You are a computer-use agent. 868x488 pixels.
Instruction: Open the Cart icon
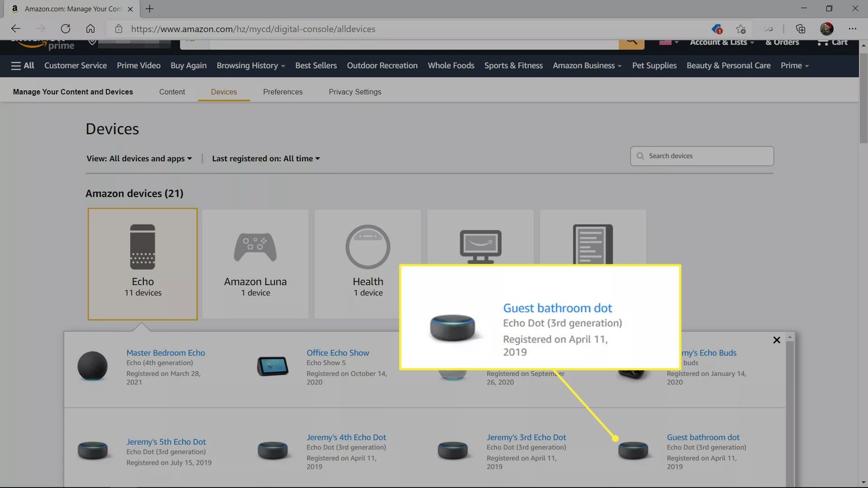click(x=832, y=43)
